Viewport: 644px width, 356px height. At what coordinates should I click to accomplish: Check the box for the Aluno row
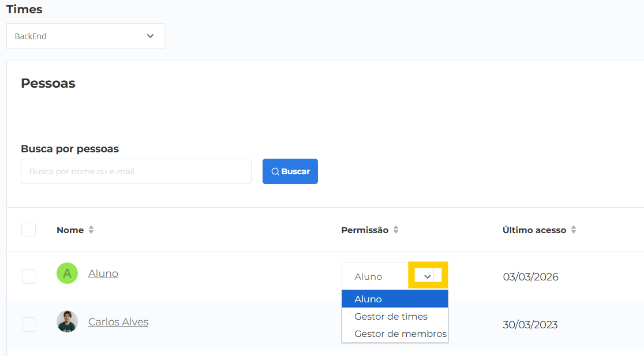[29, 276]
